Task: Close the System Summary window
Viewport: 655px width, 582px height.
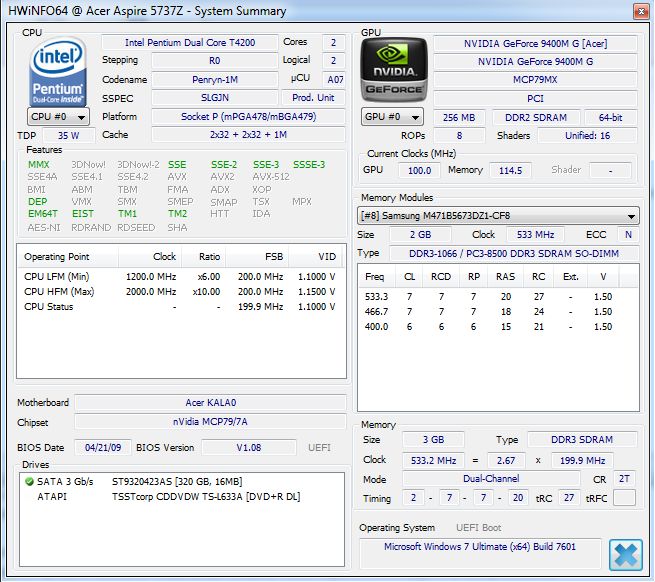Action: click(640, 11)
